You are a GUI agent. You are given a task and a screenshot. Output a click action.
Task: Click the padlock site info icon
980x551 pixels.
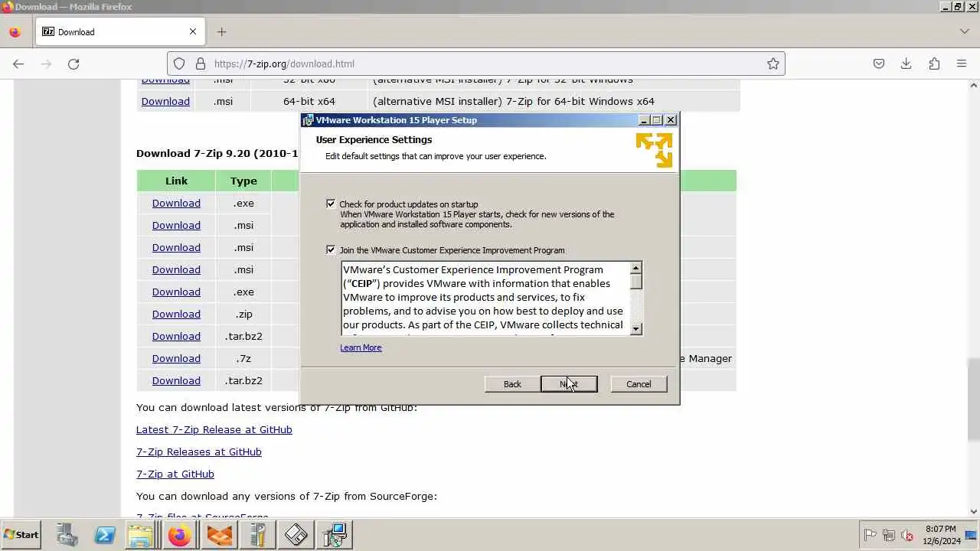click(x=201, y=64)
